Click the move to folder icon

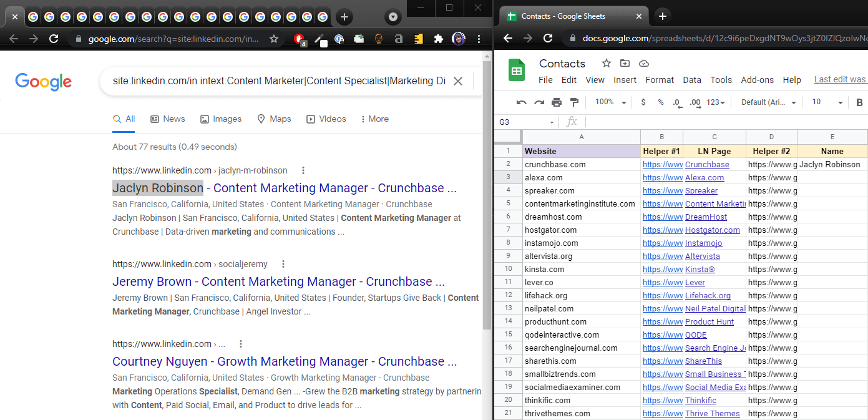coord(625,63)
